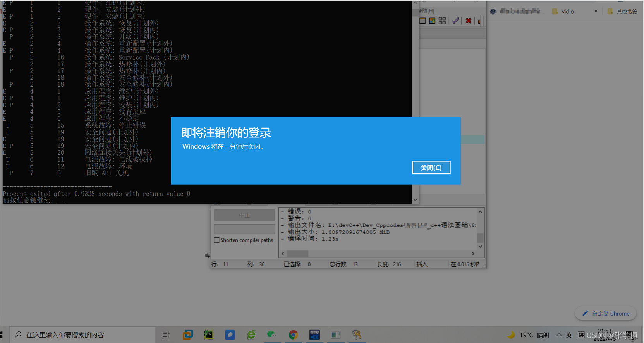Click the 旧版 API 关机 console line
This screenshot has height=343, width=644.
point(107,173)
